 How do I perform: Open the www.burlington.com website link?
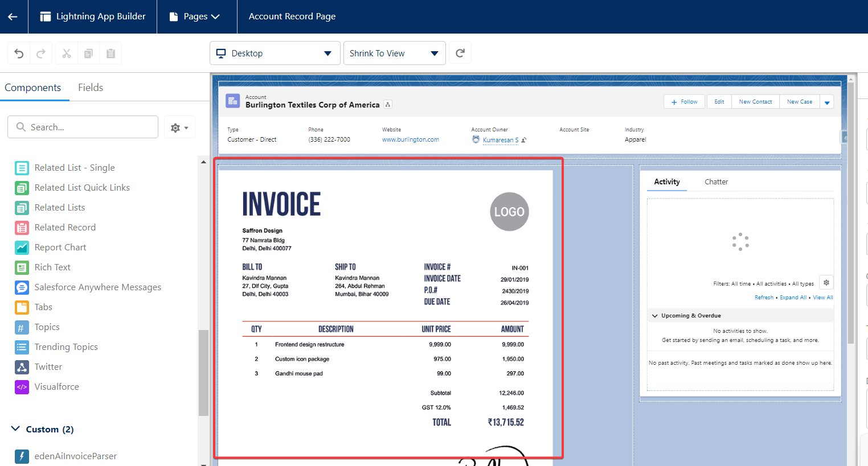tap(410, 139)
